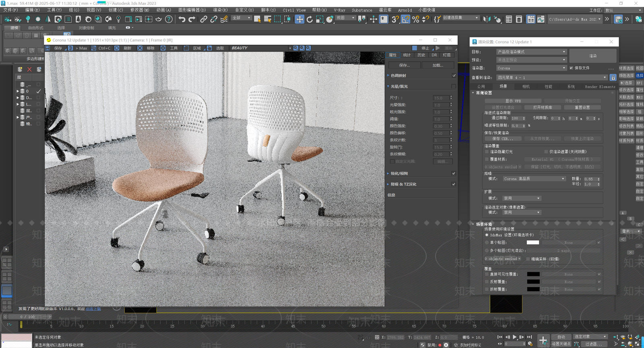
Task: Select the Link tool chain icon
Action: (204, 19)
